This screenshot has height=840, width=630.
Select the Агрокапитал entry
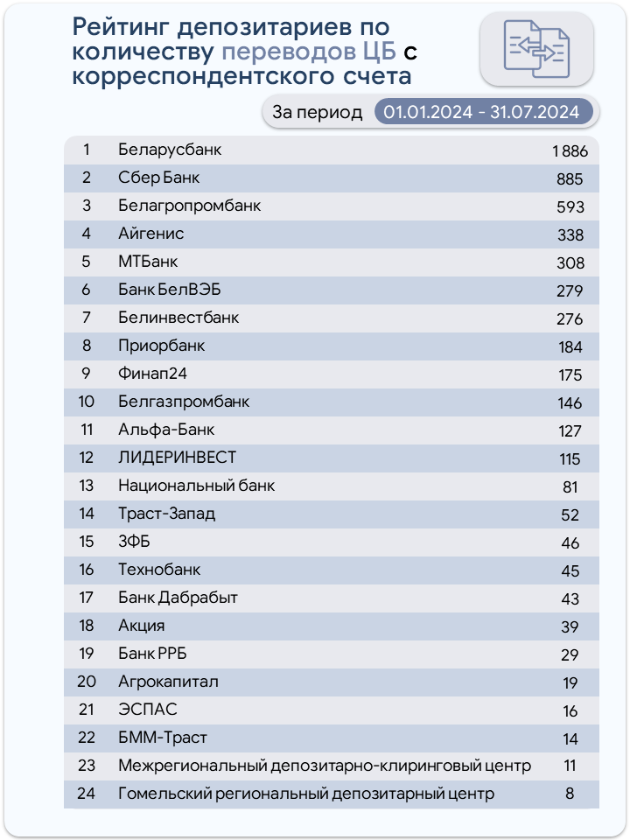coord(169,682)
